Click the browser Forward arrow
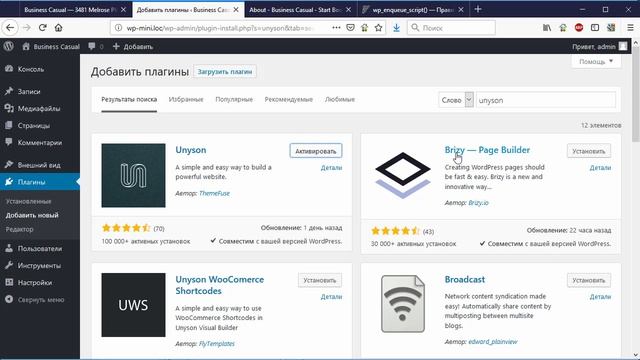The width and height of the screenshot is (640, 360). point(27,28)
